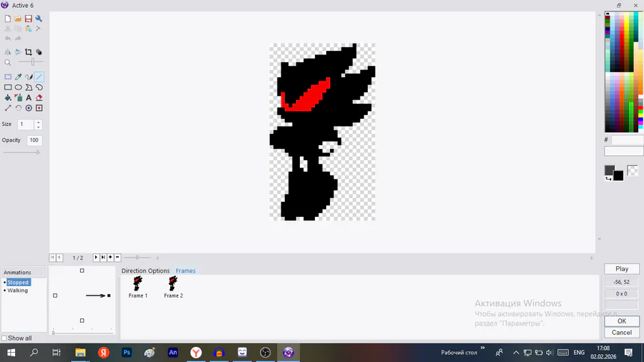Click the View action point icon
This screenshot has height=362, width=644.
click(x=39, y=108)
